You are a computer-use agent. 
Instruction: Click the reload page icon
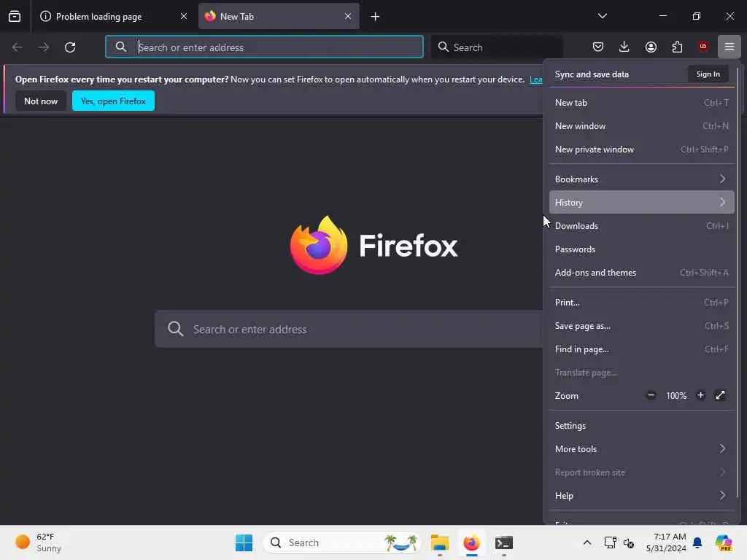(x=70, y=47)
